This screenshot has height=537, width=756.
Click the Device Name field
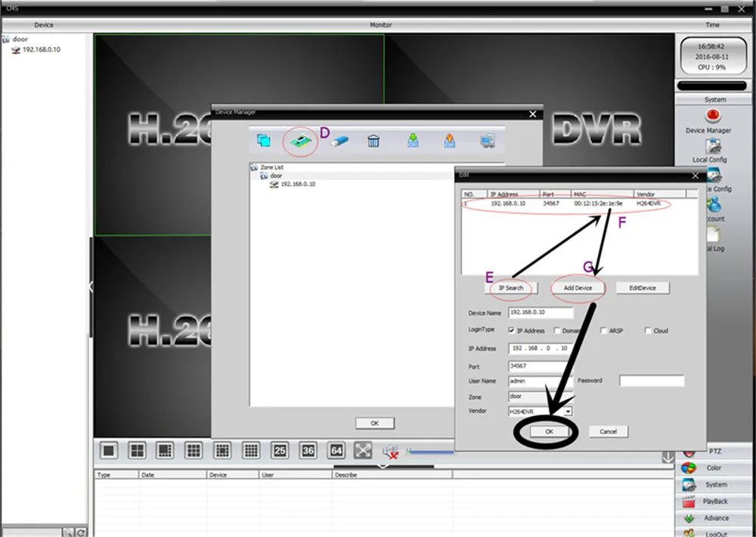click(x=541, y=312)
